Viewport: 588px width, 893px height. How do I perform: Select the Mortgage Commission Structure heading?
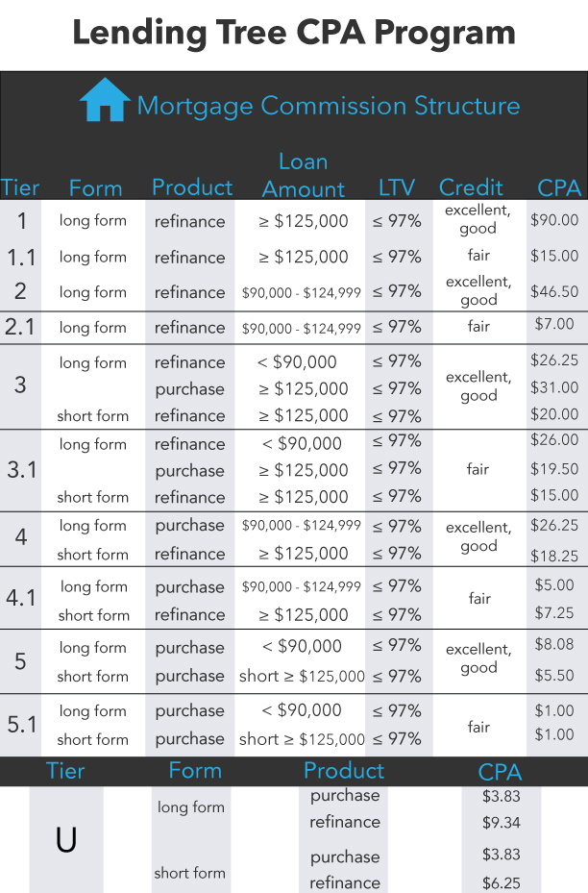[328, 105]
